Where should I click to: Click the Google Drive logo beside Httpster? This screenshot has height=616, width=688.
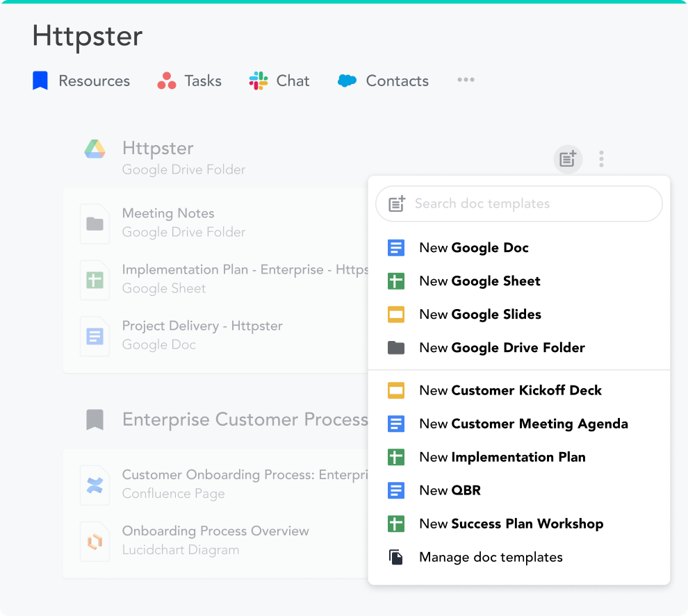point(95,149)
